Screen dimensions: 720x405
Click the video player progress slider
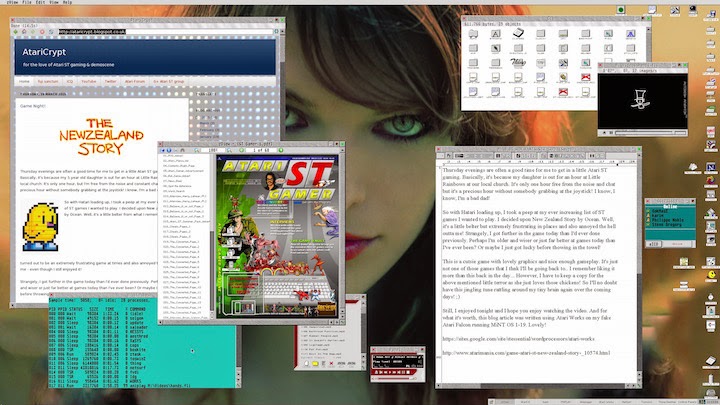click(650, 133)
